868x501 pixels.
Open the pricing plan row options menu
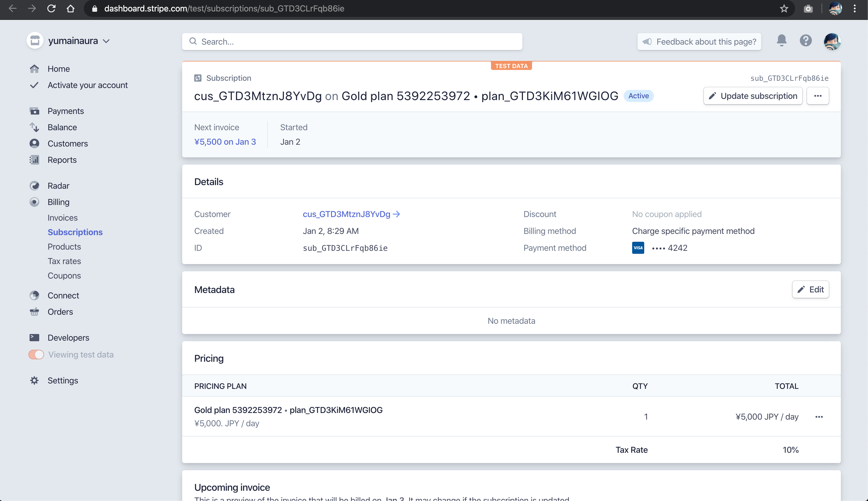819,417
